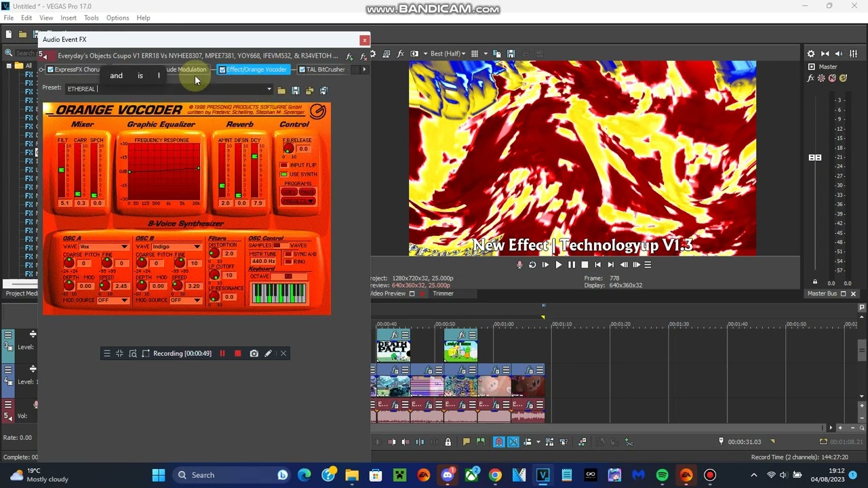Toggle loop playback in preview transport
The width and height of the screenshot is (868, 488).
[x=532, y=265]
